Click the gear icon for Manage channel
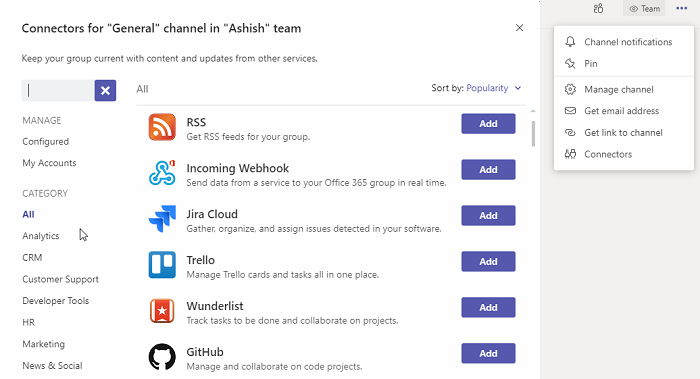Viewport: 700px width, 379px height. 570,89
